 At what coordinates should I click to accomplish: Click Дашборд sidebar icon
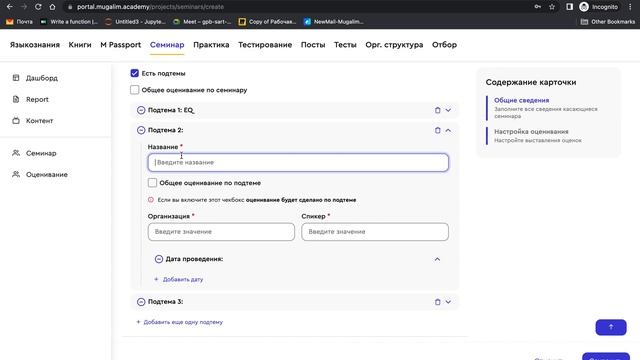16,78
